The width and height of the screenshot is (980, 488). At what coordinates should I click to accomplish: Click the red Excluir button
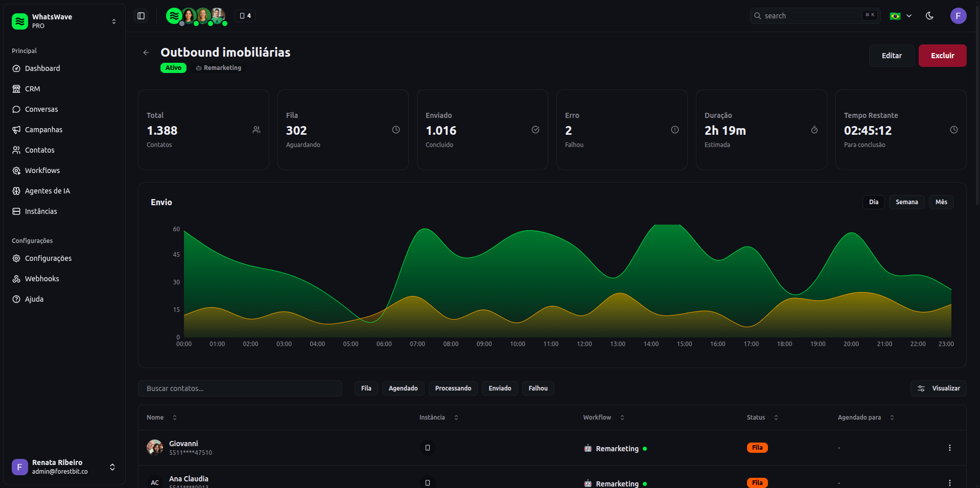pos(942,56)
